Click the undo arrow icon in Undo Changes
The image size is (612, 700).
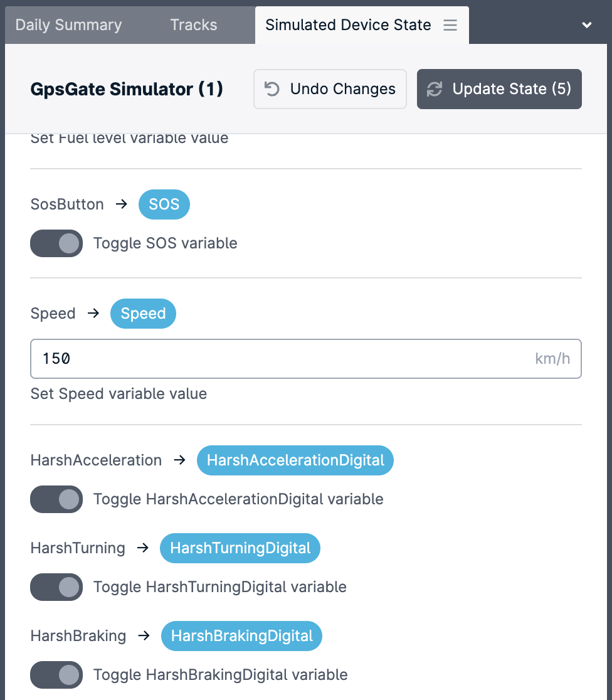click(x=271, y=88)
